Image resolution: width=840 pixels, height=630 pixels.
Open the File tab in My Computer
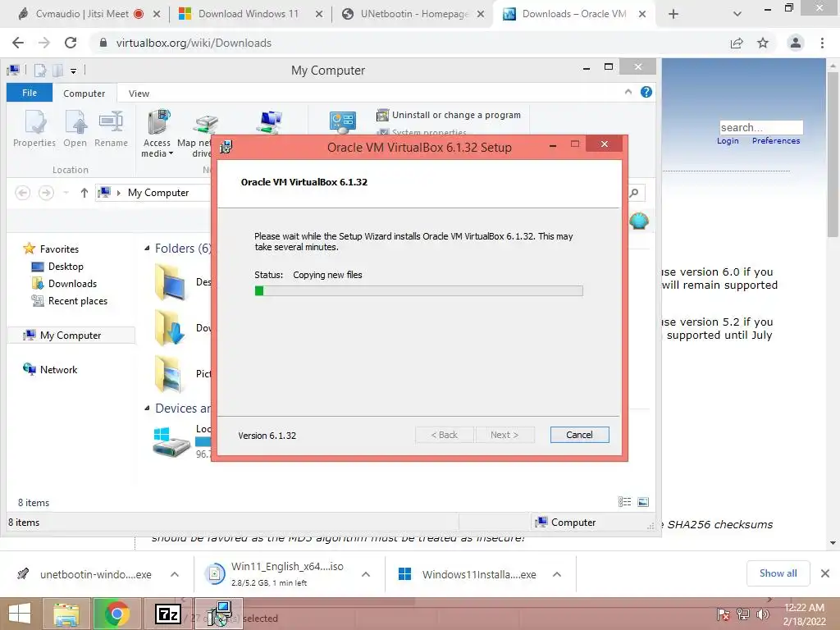tap(30, 93)
